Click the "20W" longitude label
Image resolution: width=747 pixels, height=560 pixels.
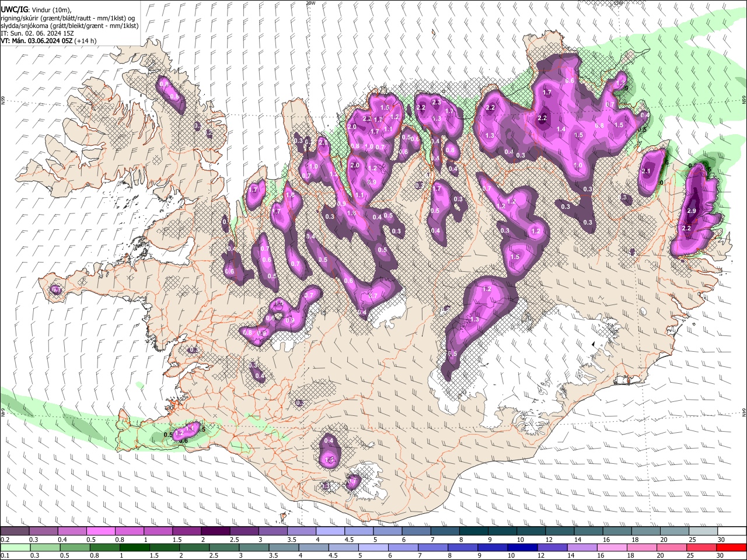click(x=310, y=3)
